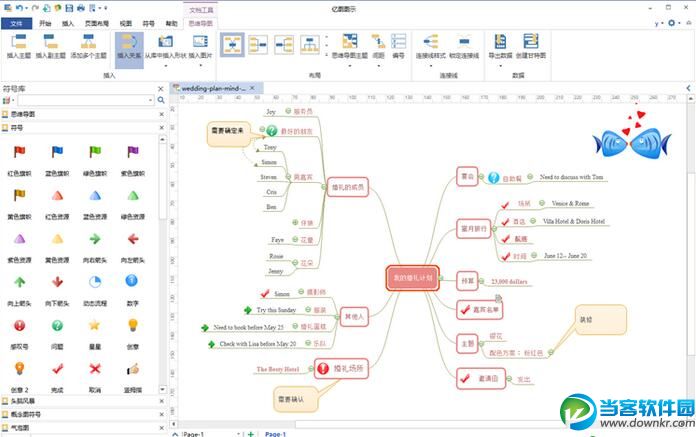Screen dimensions: 696x437
Task: Pick the gold star symbol 星星
Action: point(94,325)
